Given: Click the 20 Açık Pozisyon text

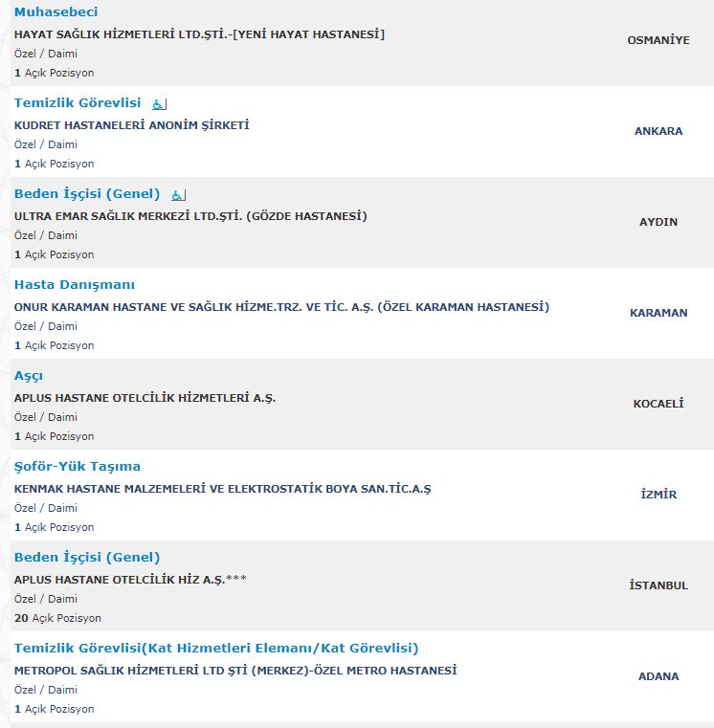Looking at the screenshot, I should (57, 618).
